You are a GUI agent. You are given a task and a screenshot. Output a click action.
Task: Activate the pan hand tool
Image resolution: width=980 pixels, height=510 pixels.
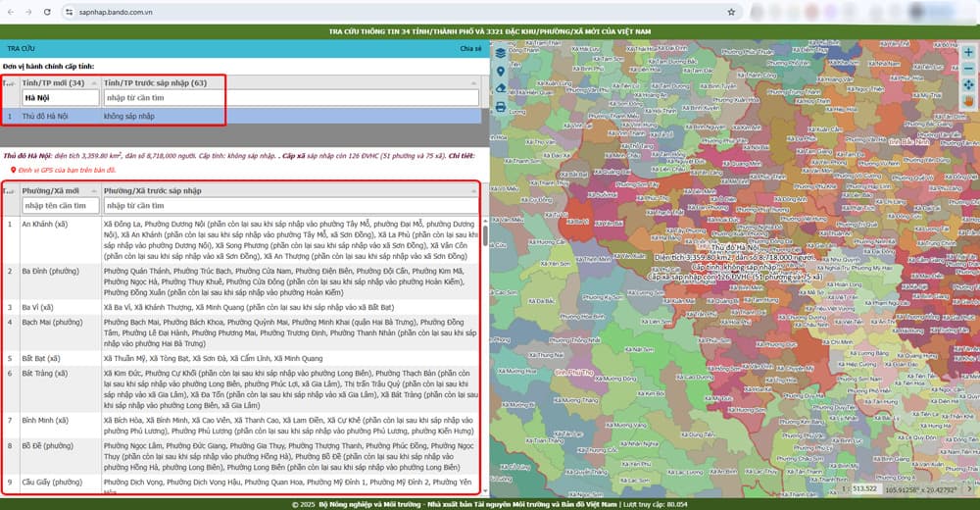(968, 101)
